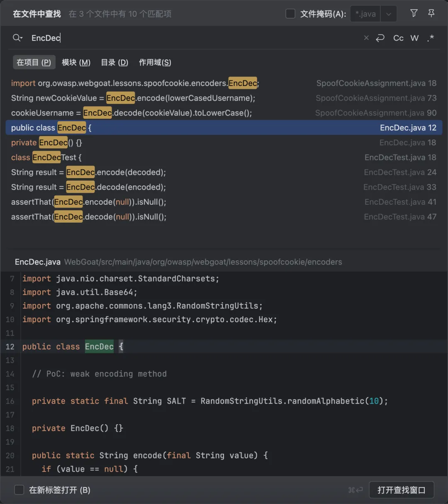Switch to the 作用域 scope tab
The width and height of the screenshot is (448, 504).
(155, 62)
